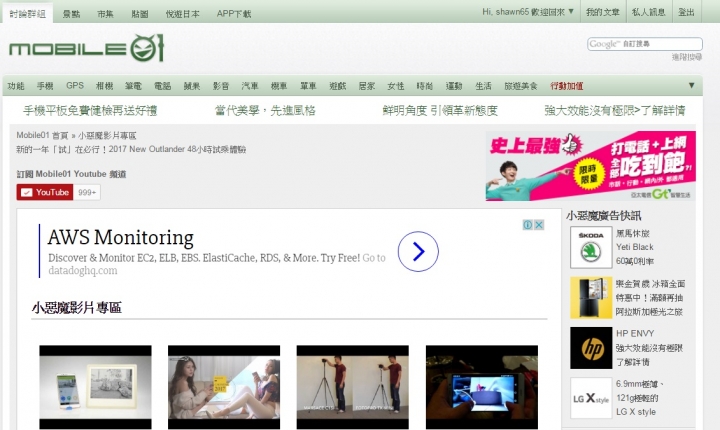The image size is (720, 430).
Task: Open the HP logo ad thumbnail
Action: click(591, 348)
